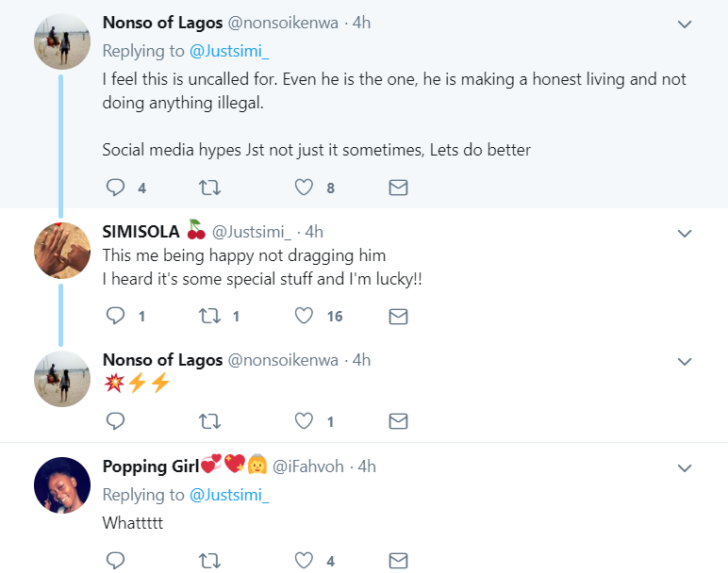Retweet Popping Girl's 'Whattttt' tweet
The height and width of the screenshot is (573, 728).
(210, 561)
